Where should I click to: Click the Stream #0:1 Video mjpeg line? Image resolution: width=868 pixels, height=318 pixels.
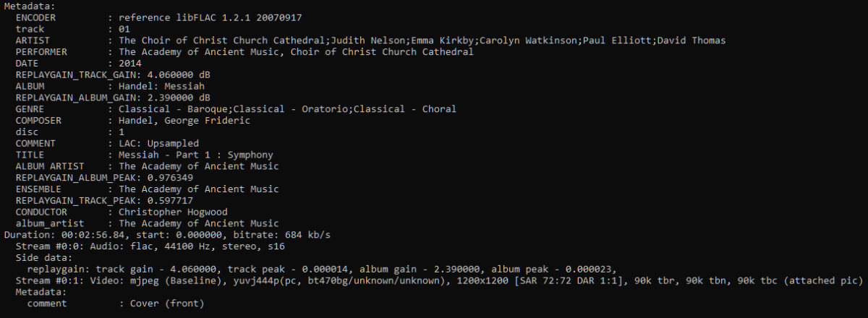point(439,281)
